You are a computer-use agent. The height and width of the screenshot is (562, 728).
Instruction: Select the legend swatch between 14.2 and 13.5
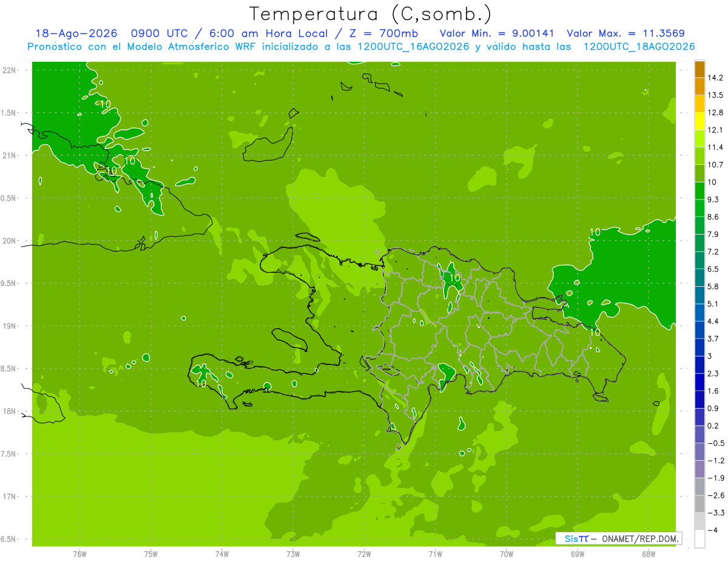699,87
